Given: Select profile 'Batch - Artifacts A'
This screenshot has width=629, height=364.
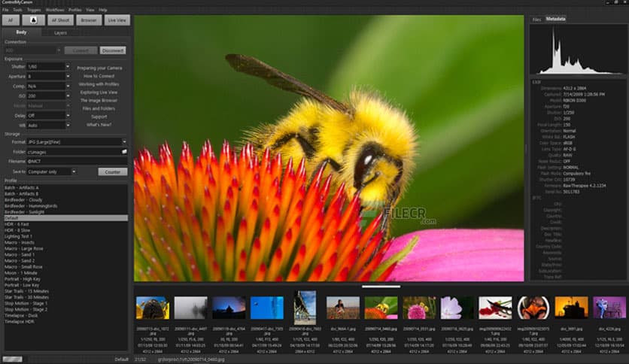Looking at the screenshot, I should tap(22, 187).
